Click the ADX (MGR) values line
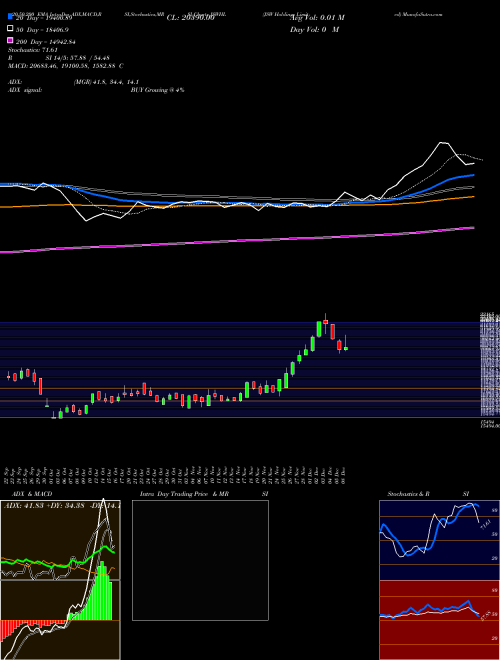Image resolution: width=500 pixels, height=660 pixels. [x=74, y=82]
